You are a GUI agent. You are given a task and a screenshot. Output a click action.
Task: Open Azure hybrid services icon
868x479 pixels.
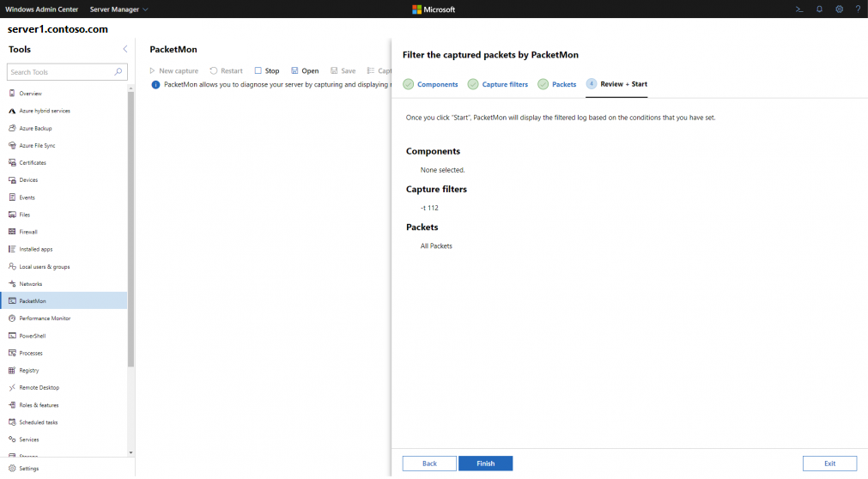tap(12, 111)
